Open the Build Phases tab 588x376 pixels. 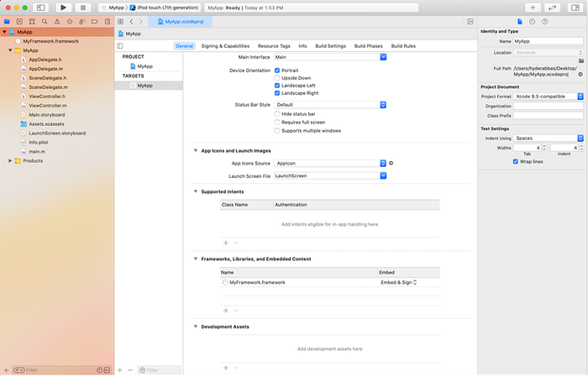click(x=368, y=46)
